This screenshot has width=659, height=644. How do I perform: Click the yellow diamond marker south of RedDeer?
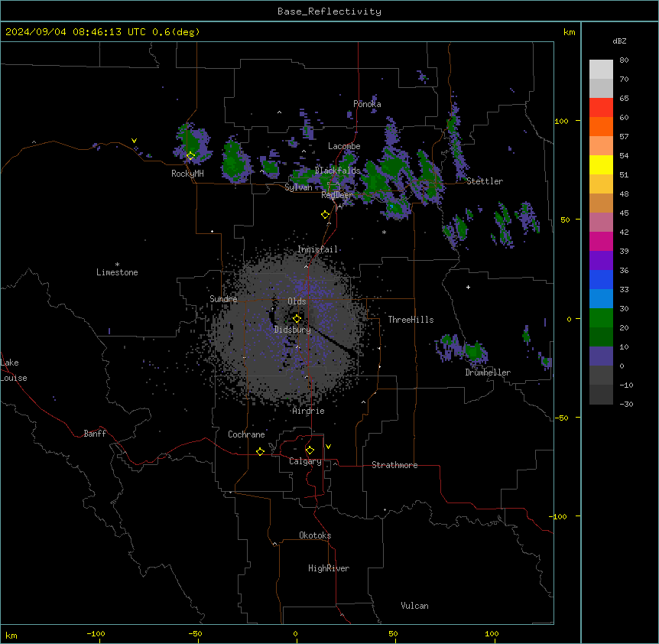(x=325, y=215)
